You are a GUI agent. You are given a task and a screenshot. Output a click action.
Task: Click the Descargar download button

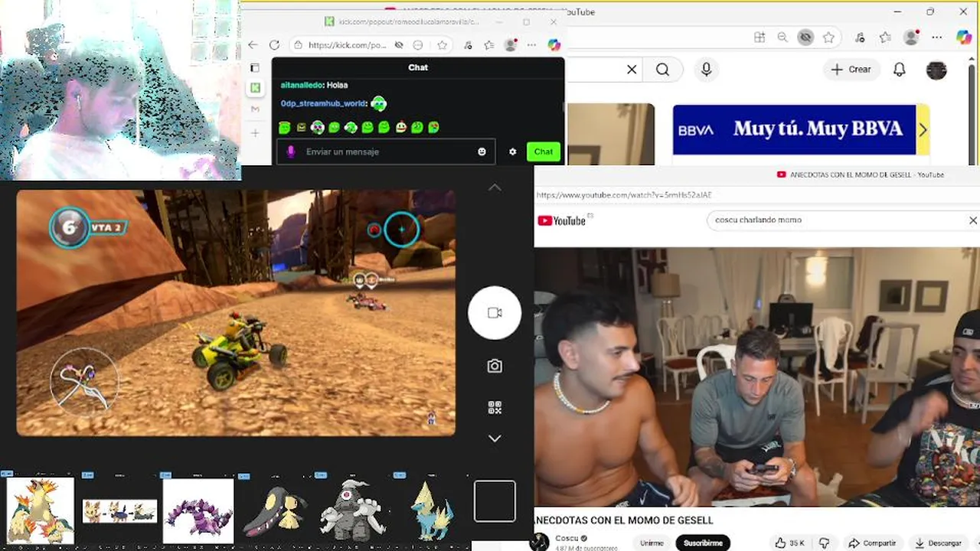click(x=938, y=543)
